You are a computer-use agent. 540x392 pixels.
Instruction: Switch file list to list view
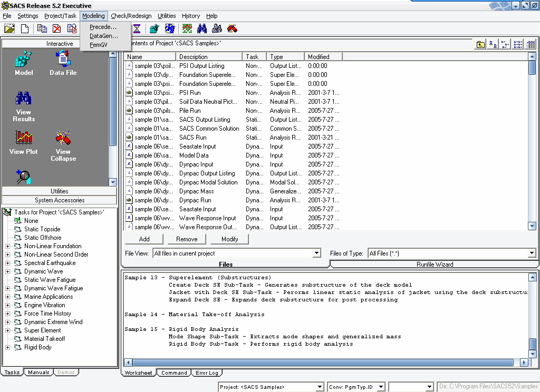click(x=518, y=44)
